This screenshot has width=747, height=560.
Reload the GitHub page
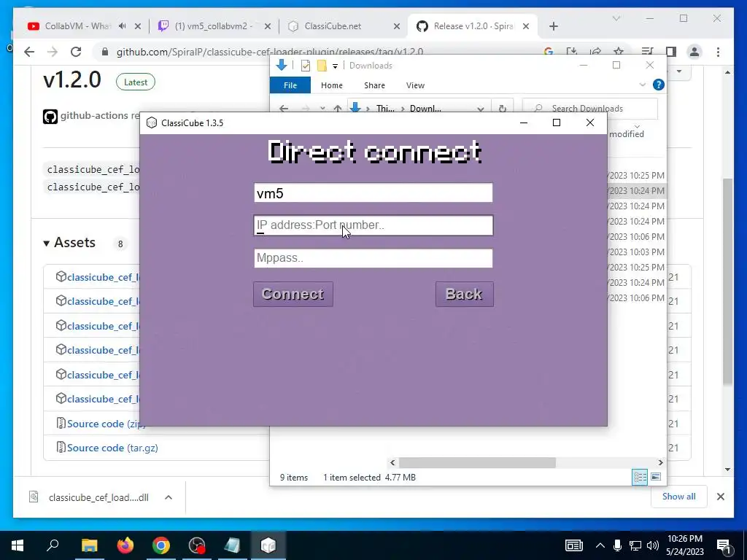tap(76, 52)
